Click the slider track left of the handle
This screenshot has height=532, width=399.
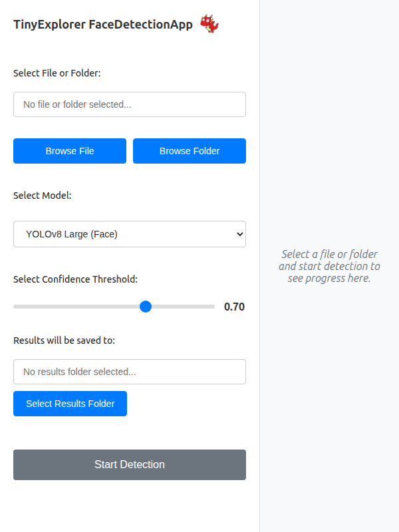pyautogui.click(x=73, y=307)
